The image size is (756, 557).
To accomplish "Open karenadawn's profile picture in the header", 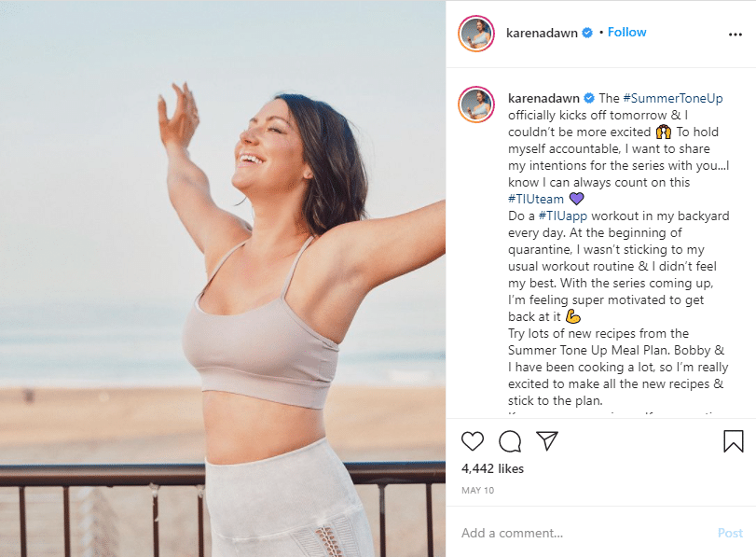I will click(x=477, y=31).
